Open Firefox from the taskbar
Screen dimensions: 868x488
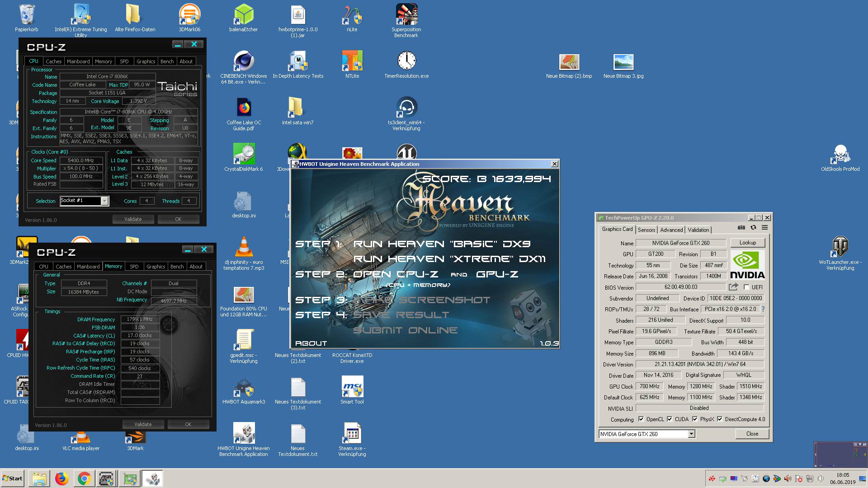point(61,479)
